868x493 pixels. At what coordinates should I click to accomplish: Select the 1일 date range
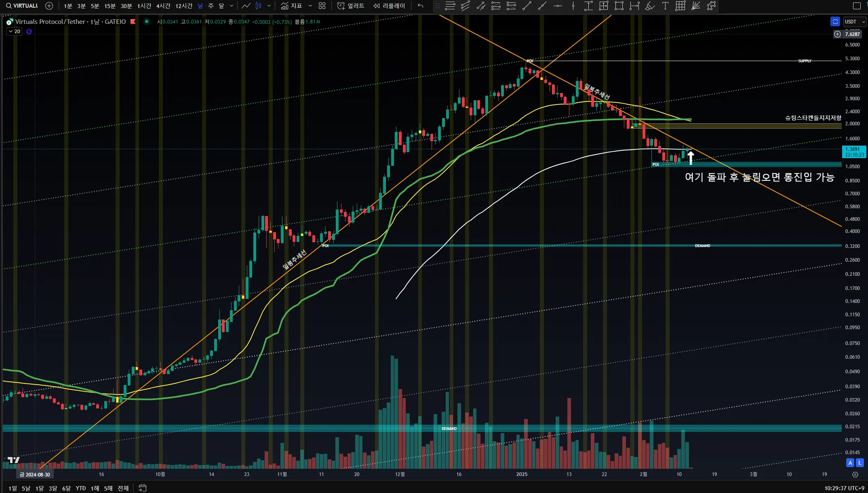(13, 488)
